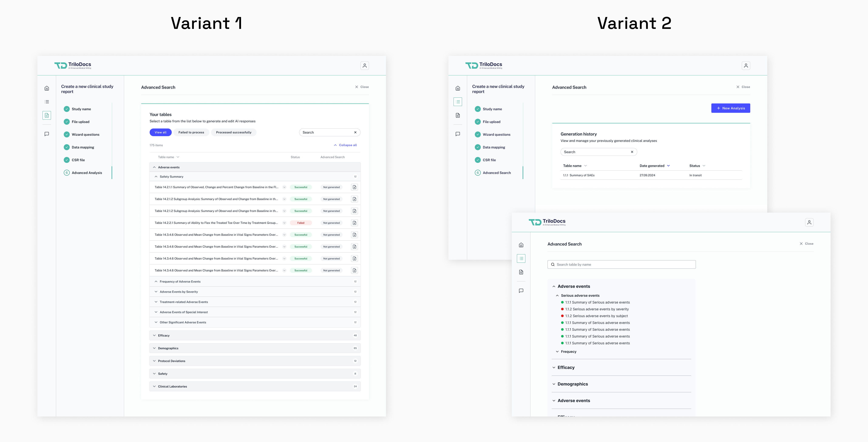Viewport: 868px width, 442px height.
Task: Open the chat icon in Variant 1 sidebar
Action: click(x=47, y=134)
